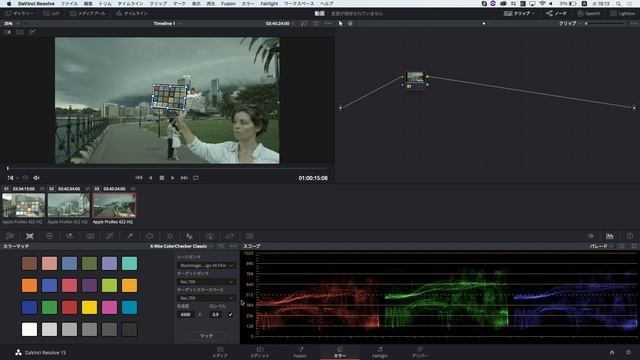Click the viewer highlight wand icon
This screenshot has height=360, width=640.
click(32, 32)
